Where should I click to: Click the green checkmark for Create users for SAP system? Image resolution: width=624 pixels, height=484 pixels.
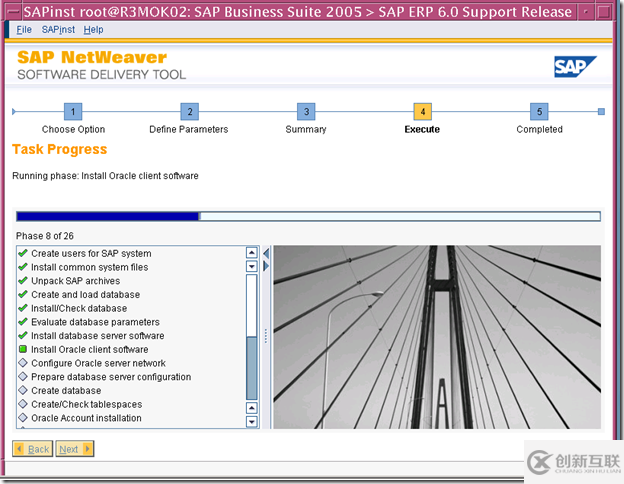[x=23, y=253]
